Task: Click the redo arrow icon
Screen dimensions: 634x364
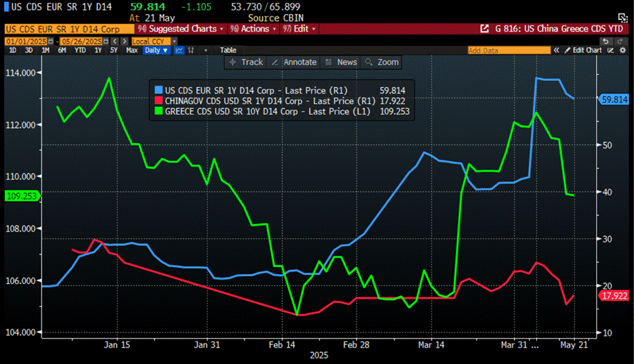Action: click(620, 41)
